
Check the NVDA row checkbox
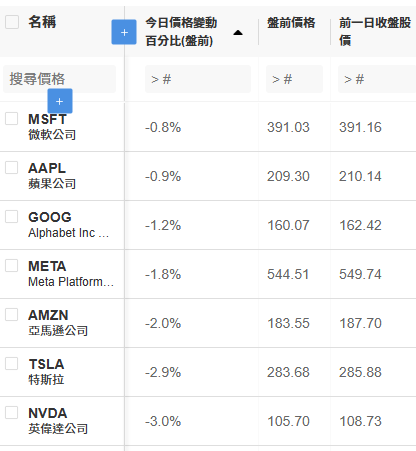(12, 412)
